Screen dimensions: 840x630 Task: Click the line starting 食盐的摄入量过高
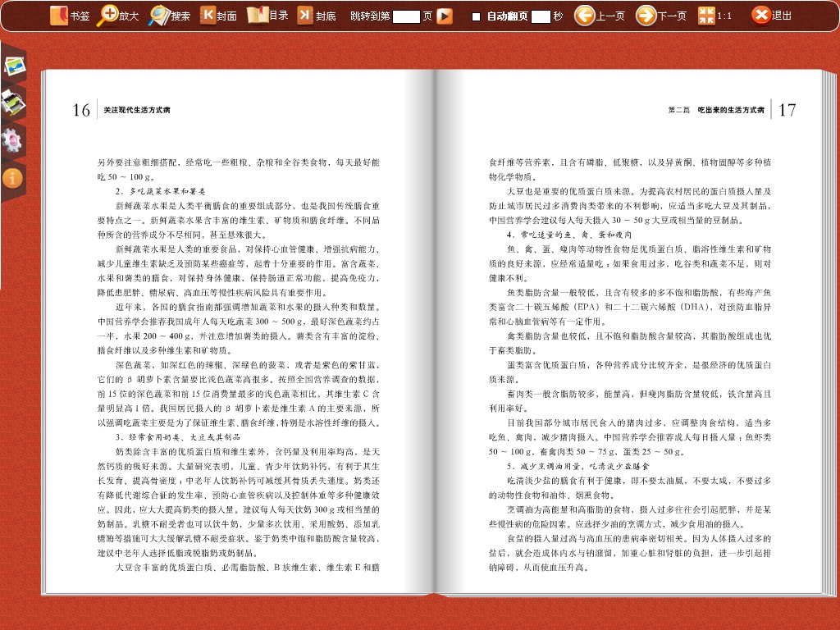click(x=639, y=538)
